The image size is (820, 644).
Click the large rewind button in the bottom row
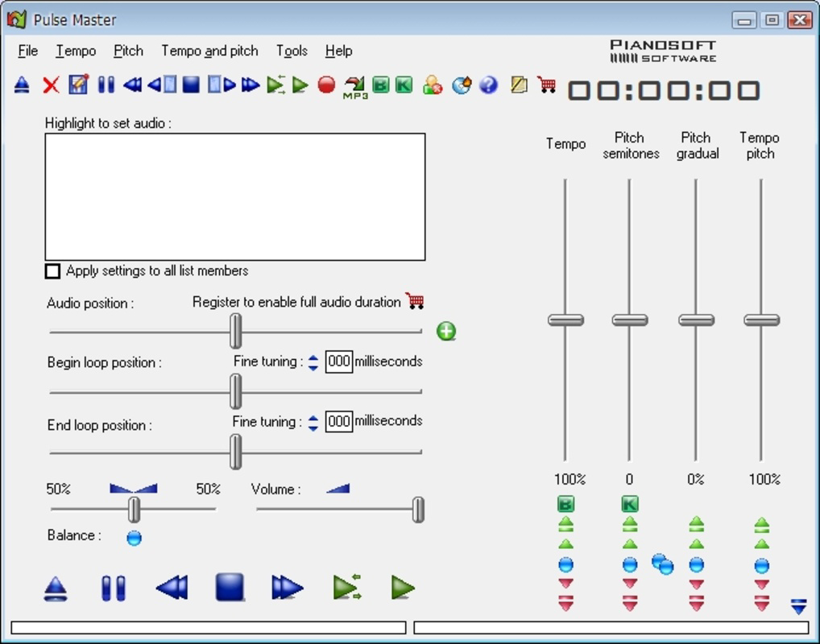(172, 588)
